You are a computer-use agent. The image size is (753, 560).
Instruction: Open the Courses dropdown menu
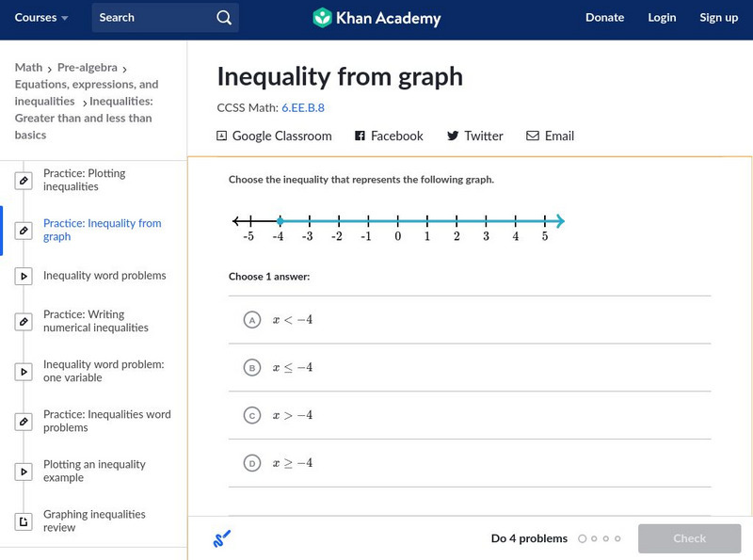pyautogui.click(x=41, y=18)
